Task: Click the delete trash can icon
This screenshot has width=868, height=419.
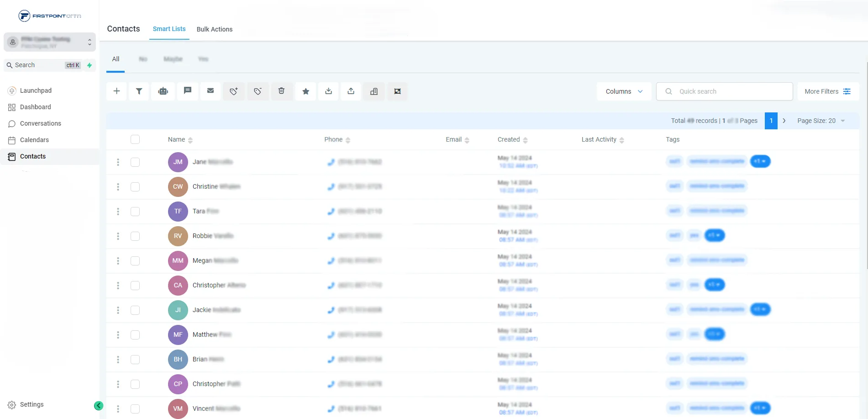Action: tap(282, 91)
